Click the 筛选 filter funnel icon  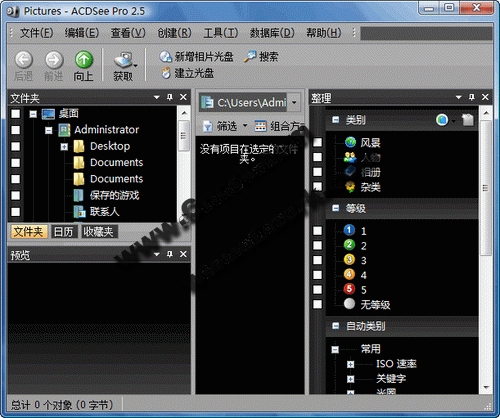click(x=208, y=126)
